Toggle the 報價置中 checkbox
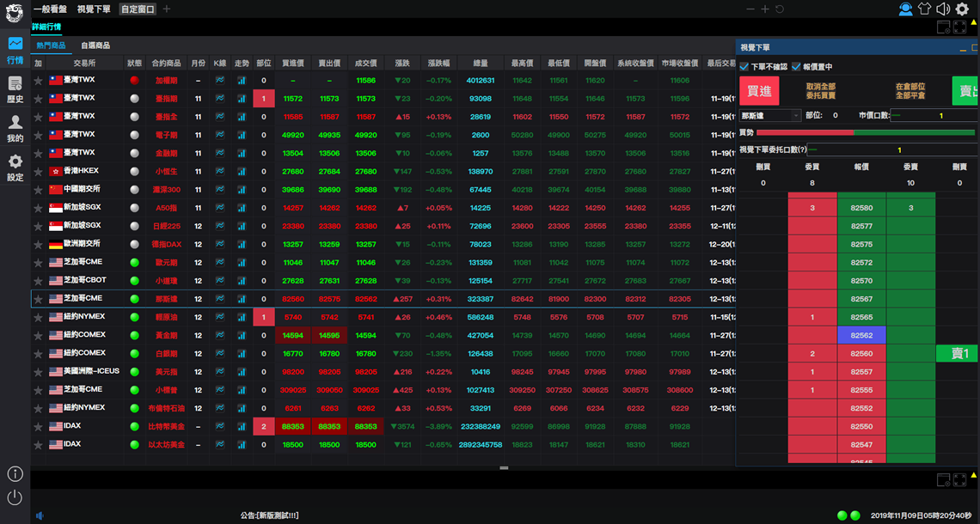 click(796, 67)
